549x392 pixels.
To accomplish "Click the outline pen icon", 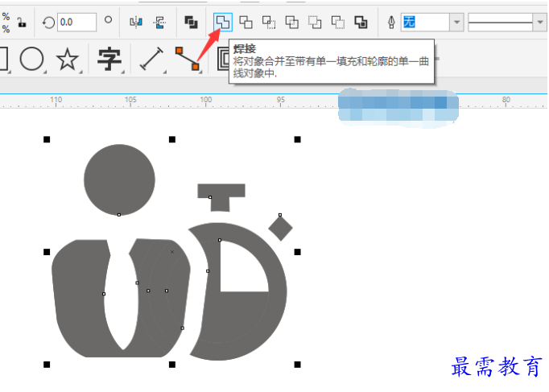I will 391,23.
